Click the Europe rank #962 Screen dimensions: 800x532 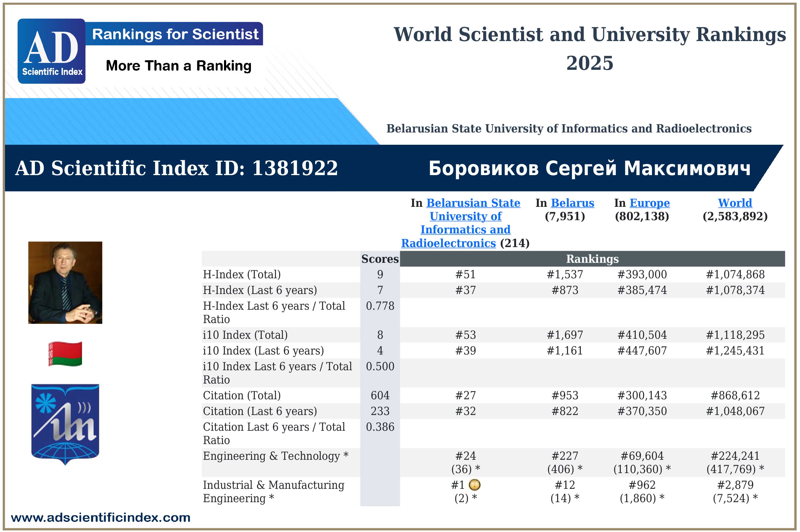(x=642, y=485)
